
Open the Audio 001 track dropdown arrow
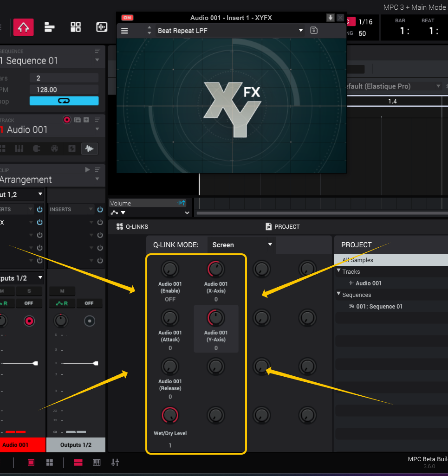pos(97,129)
